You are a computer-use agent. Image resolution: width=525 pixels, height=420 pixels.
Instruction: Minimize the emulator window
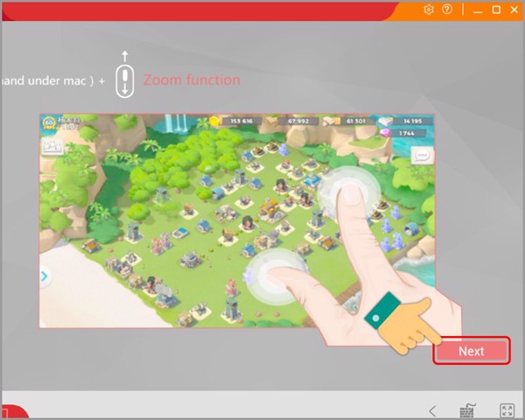(x=478, y=10)
